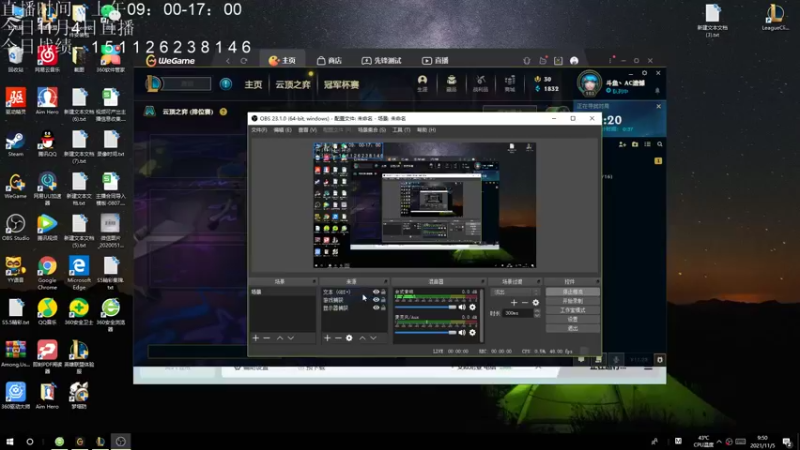Screen dimensions: 800x450
Task: Lock the second source in the list
Action: point(384,300)
